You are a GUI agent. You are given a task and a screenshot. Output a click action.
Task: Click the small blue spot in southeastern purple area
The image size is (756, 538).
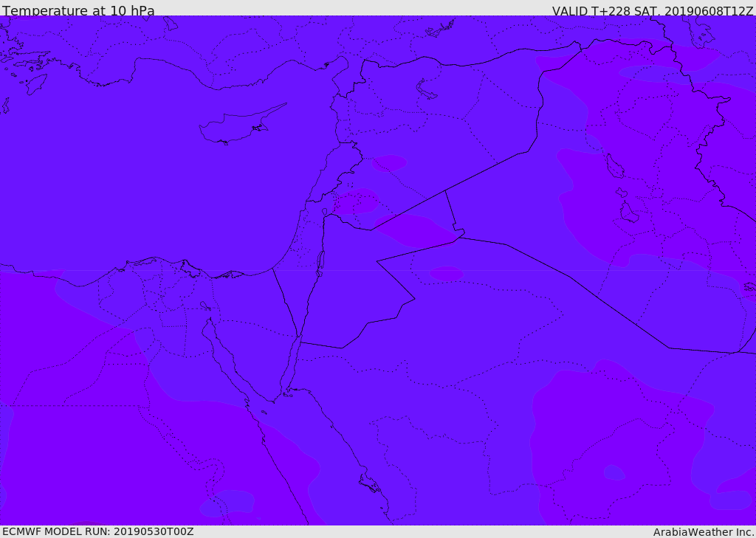coord(614,472)
